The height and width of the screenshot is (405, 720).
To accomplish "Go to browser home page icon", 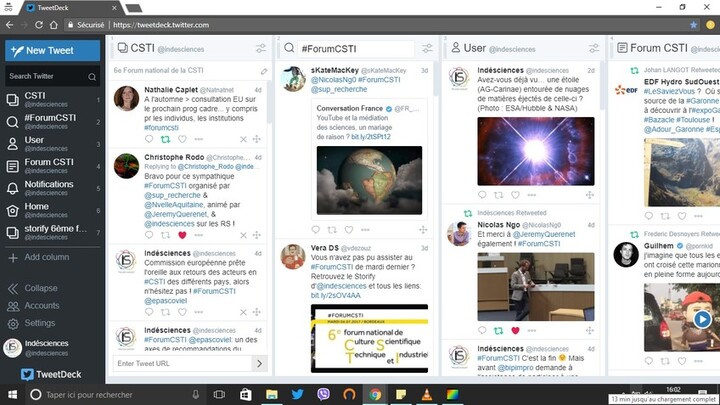I will click(x=54, y=25).
